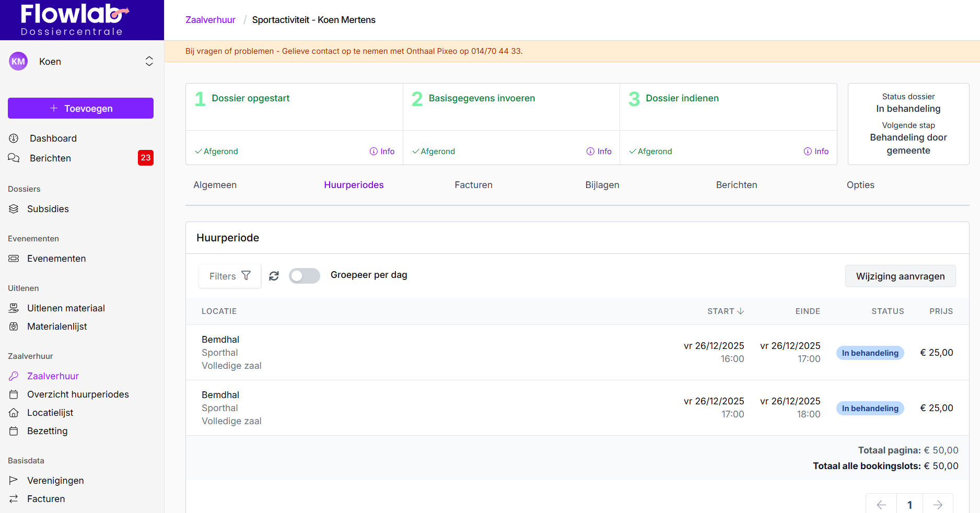The height and width of the screenshot is (513, 980).
Task: Go to next page arrow in pagination
Action: pyautogui.click(x=938, y=505)
